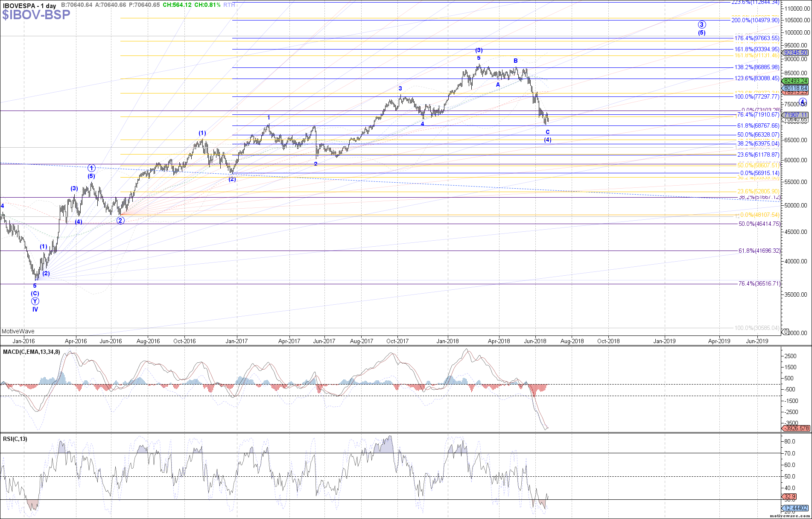Click the 100000.00 price axis value

(797, 32)
